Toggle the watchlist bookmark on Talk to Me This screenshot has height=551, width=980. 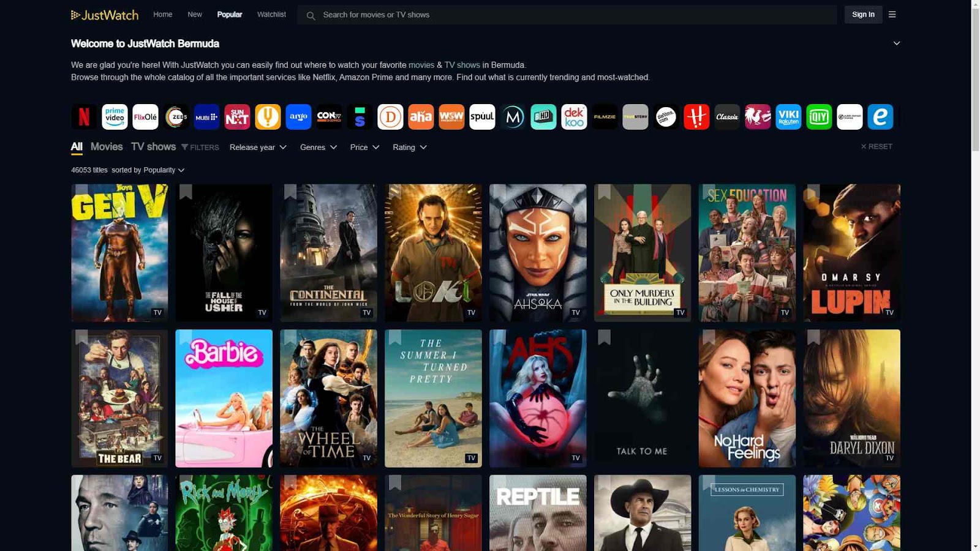click(x=605, y=337)
